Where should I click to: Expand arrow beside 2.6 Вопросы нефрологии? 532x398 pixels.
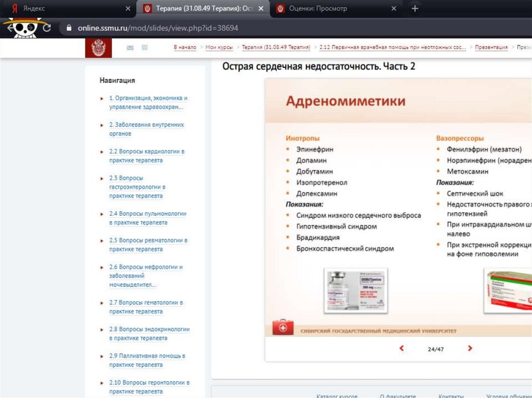coord(102,267)
